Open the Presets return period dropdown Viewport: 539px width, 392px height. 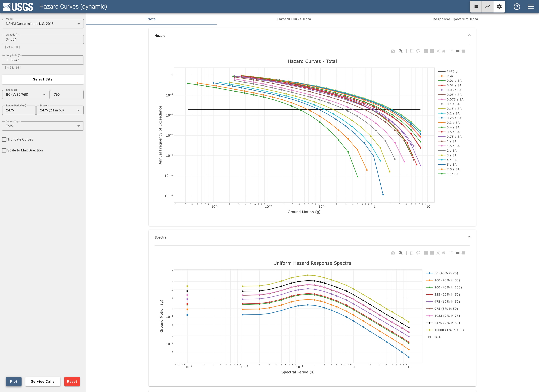pyautogui.click(x=60, y=110)
